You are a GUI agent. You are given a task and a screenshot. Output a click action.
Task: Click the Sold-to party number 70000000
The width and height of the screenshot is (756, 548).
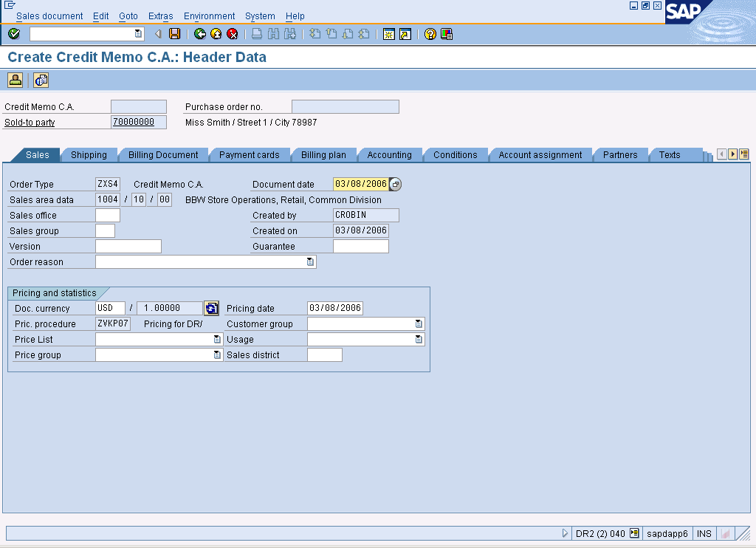(138, 122)
